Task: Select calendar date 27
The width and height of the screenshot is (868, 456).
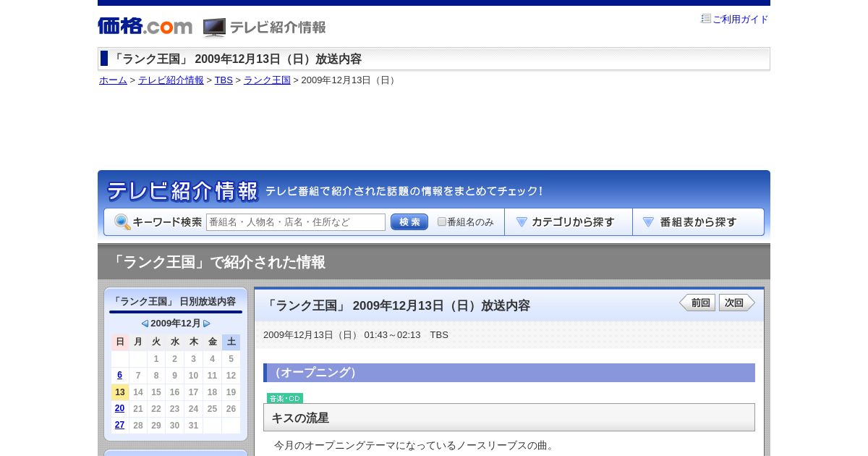Action: click(x=120, y=426)
